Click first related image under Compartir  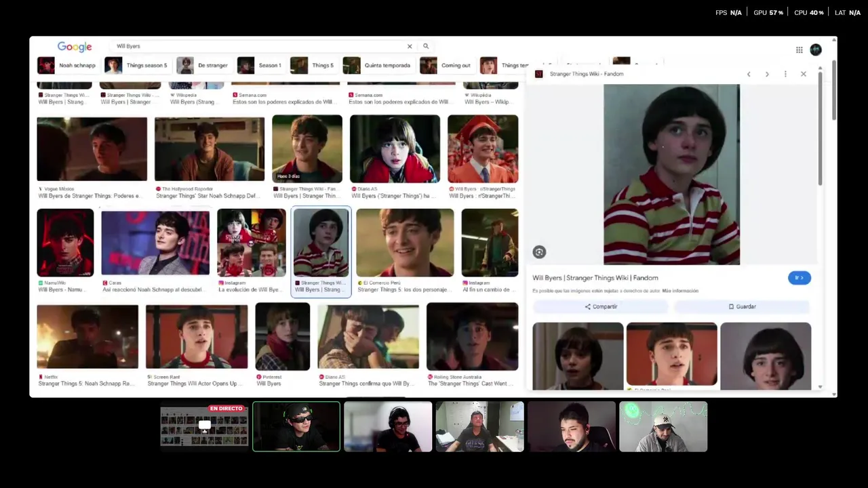[x=578, y=356]
